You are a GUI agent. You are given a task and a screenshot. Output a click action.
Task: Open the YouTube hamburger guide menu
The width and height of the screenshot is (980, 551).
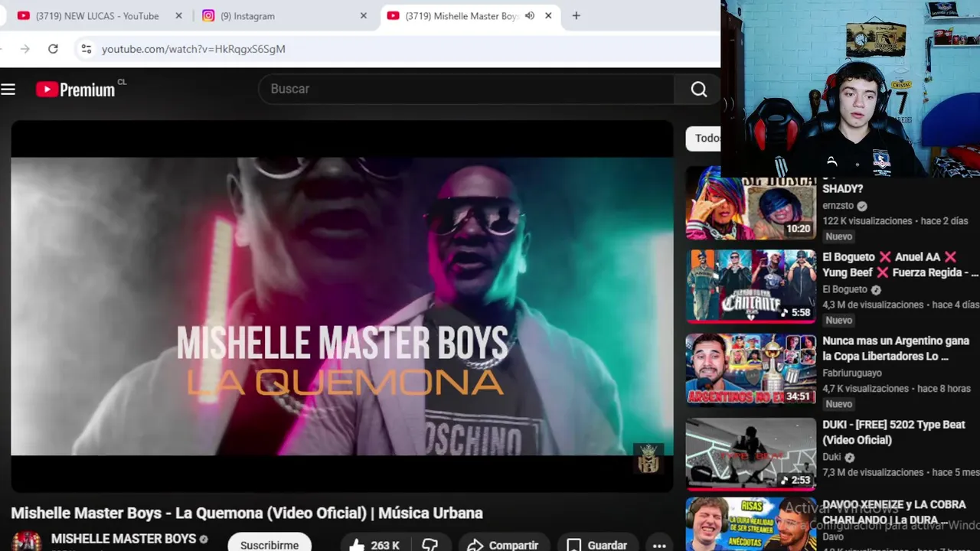pos(8,90)
